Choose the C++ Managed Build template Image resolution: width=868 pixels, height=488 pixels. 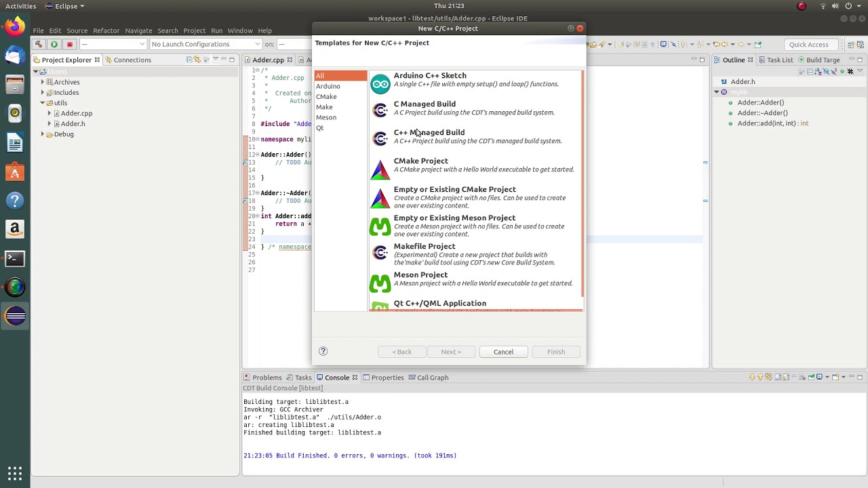click(x=475, y=136)
